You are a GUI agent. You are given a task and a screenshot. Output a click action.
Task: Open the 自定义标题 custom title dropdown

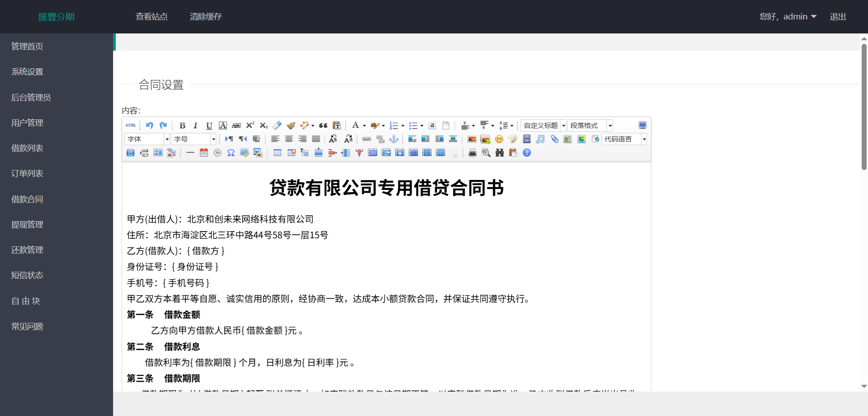544,126
